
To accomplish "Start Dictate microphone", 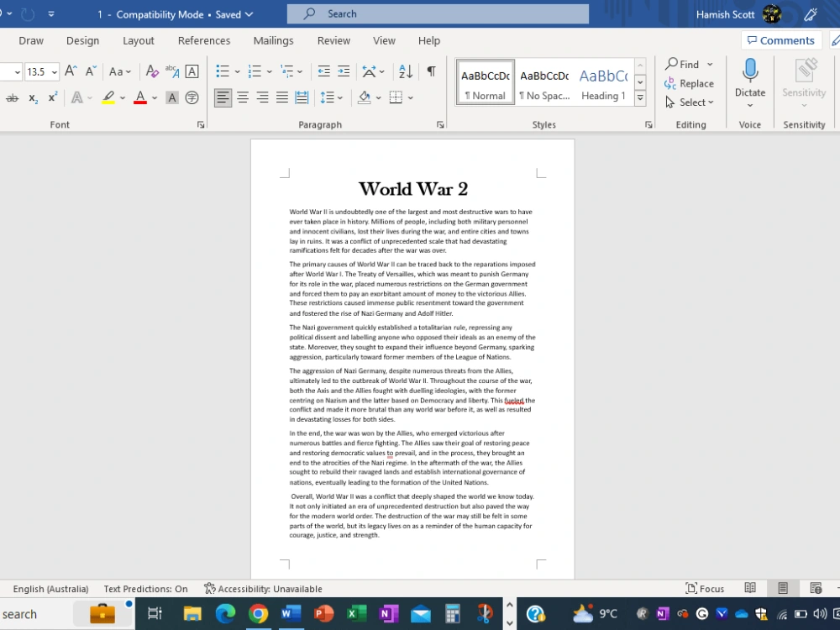I will click(750, 71).
